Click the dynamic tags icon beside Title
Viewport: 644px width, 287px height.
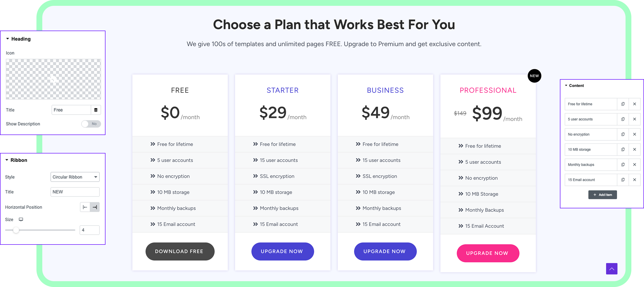(96, 110)
